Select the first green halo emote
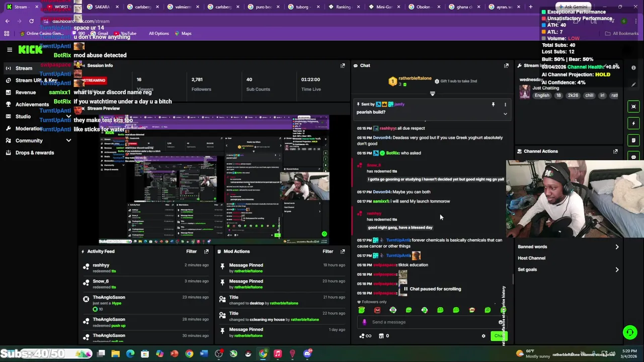 coord(361,310)
